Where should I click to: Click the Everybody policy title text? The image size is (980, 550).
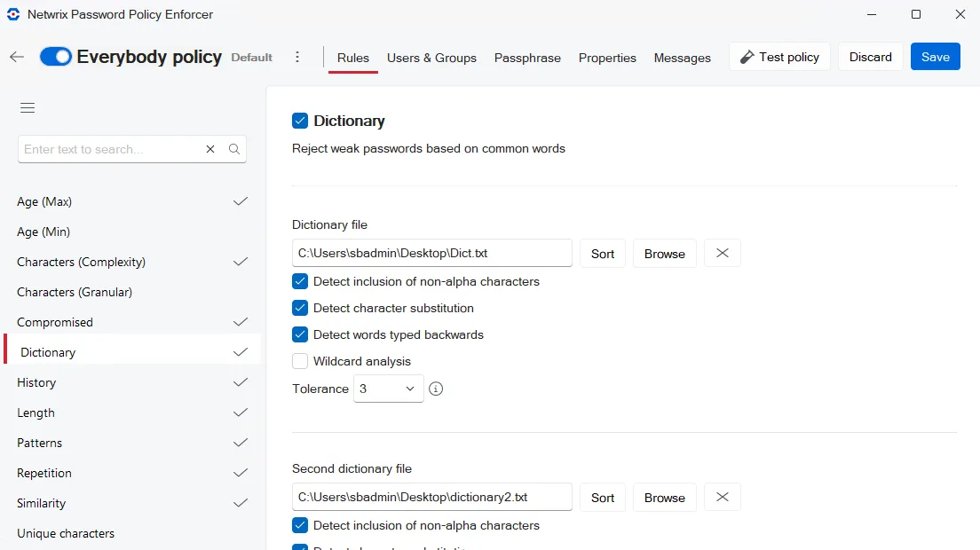click(149, 57)
